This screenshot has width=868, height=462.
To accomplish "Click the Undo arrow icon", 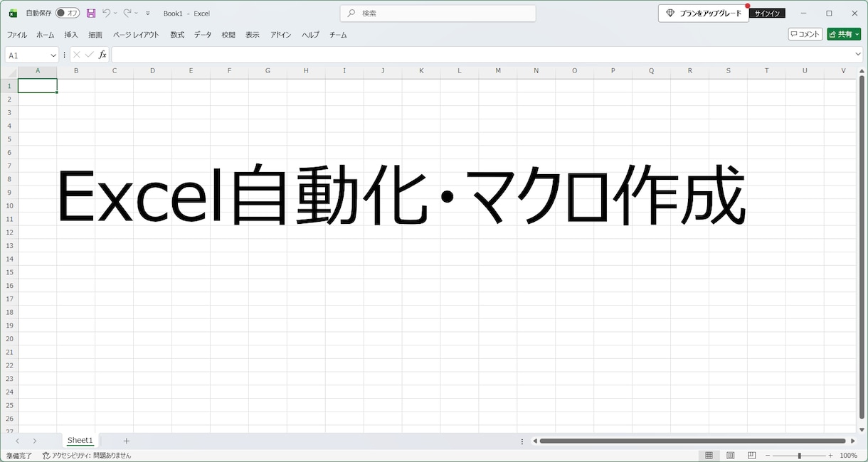I will pos(107,13).
